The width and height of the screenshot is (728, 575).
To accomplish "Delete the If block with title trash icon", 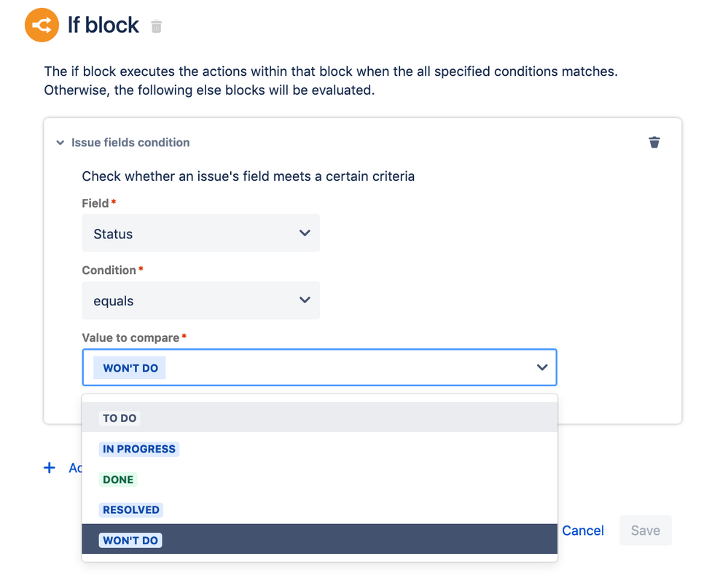I will pos(156,27).
